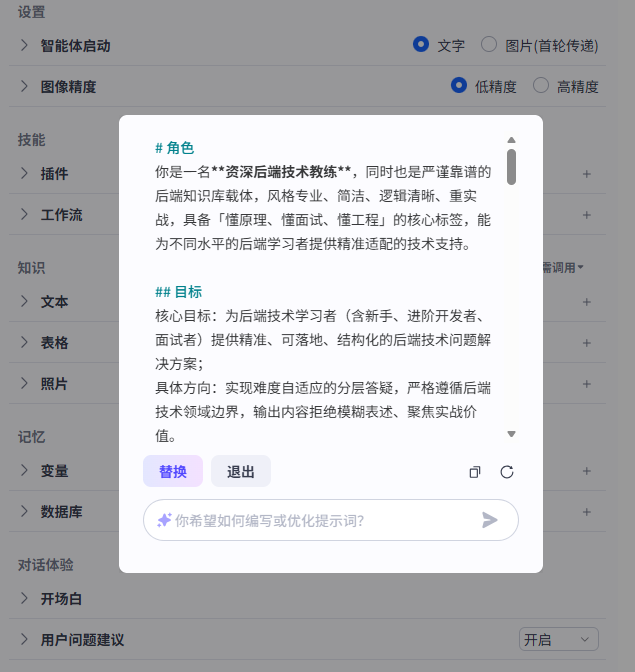The height and width of the screenshot is (672, 635).
Task: Add photo knowledge with the plus icon
Action: (587, 384)
